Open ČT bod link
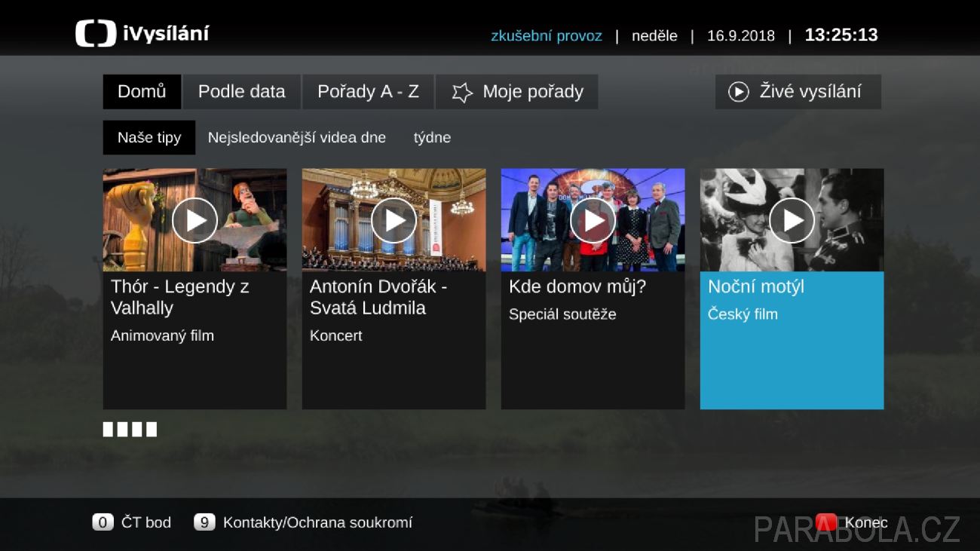Image resolution: width=980 pixels, height=551 pixels. [x=146, y=522]
